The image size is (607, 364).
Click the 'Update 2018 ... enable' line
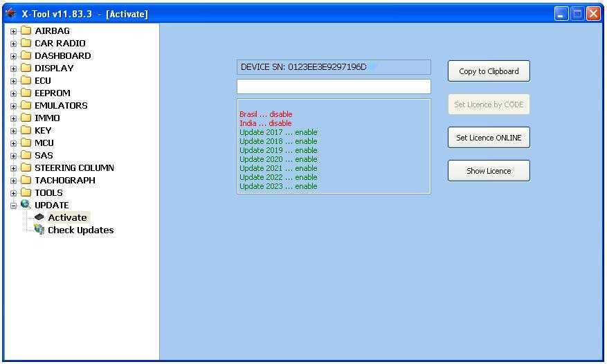278,141
